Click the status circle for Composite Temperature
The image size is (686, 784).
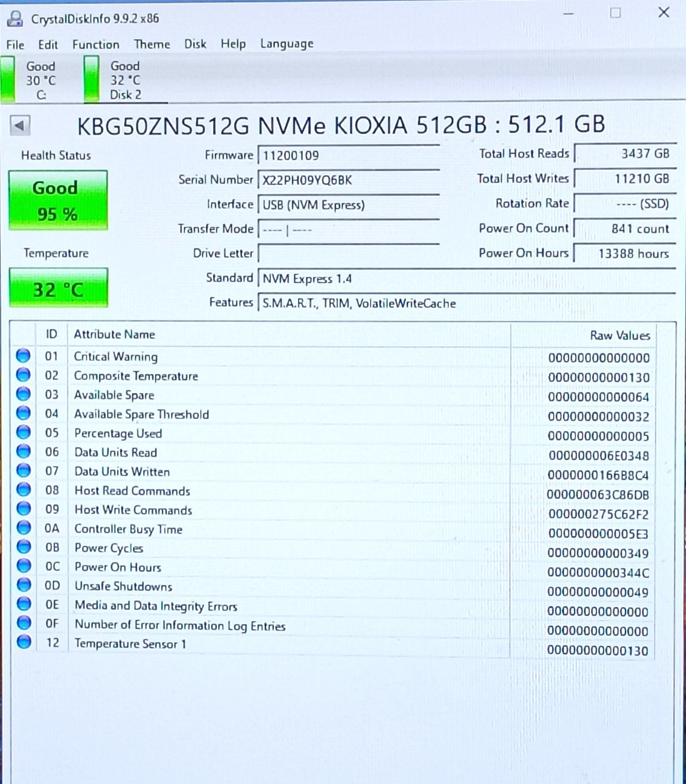23,375
